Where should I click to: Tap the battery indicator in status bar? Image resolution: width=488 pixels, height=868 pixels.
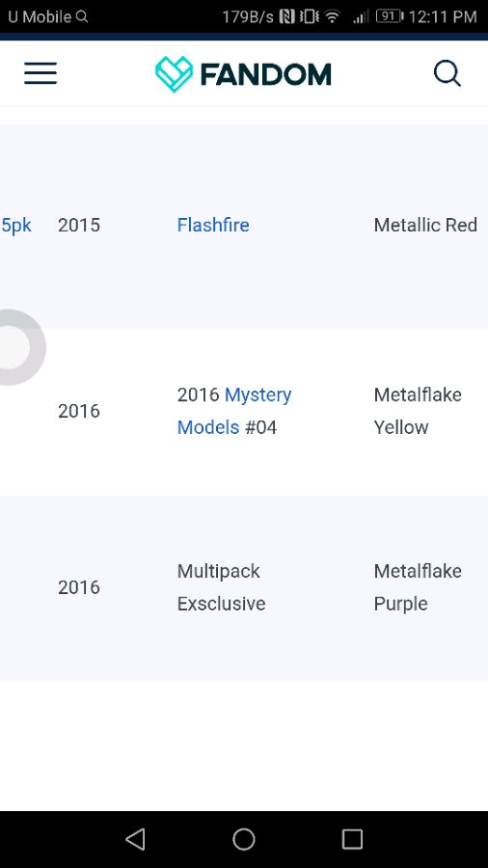[390, 16]
